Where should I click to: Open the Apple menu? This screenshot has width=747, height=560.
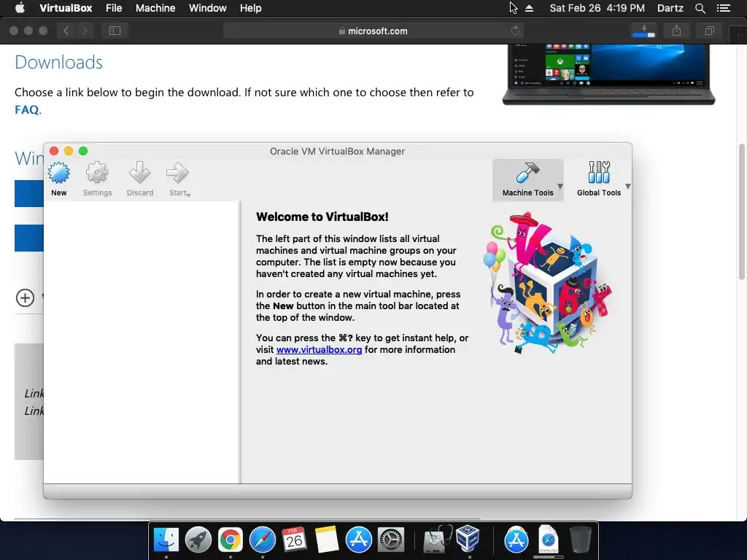[x=20, y=7]
